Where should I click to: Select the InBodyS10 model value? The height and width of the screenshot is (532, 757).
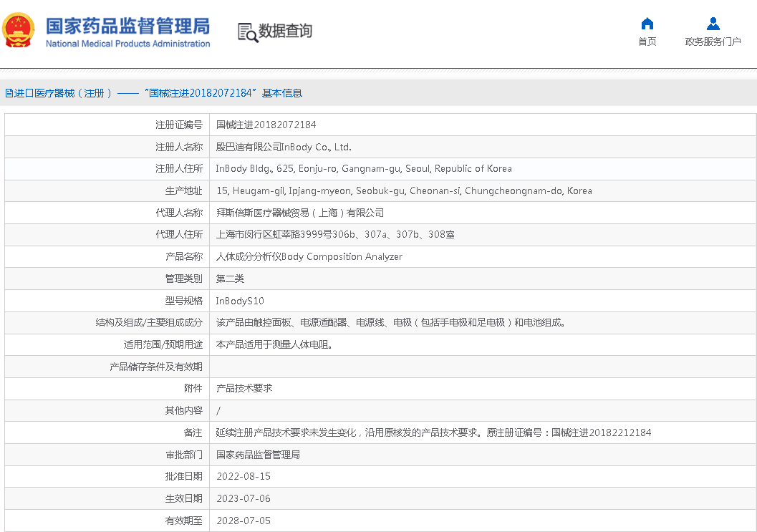coord(240,301)
